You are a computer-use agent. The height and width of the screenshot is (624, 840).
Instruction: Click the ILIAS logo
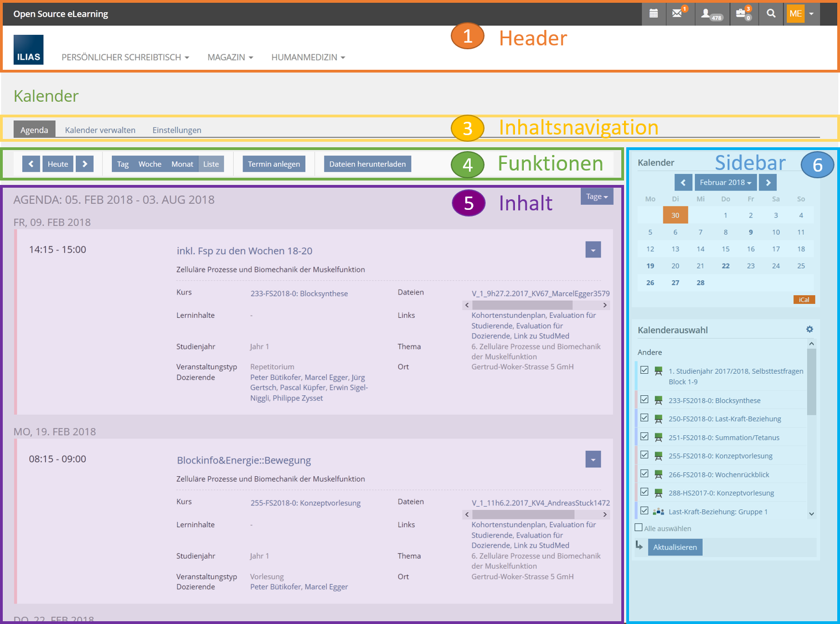point(29,50)
